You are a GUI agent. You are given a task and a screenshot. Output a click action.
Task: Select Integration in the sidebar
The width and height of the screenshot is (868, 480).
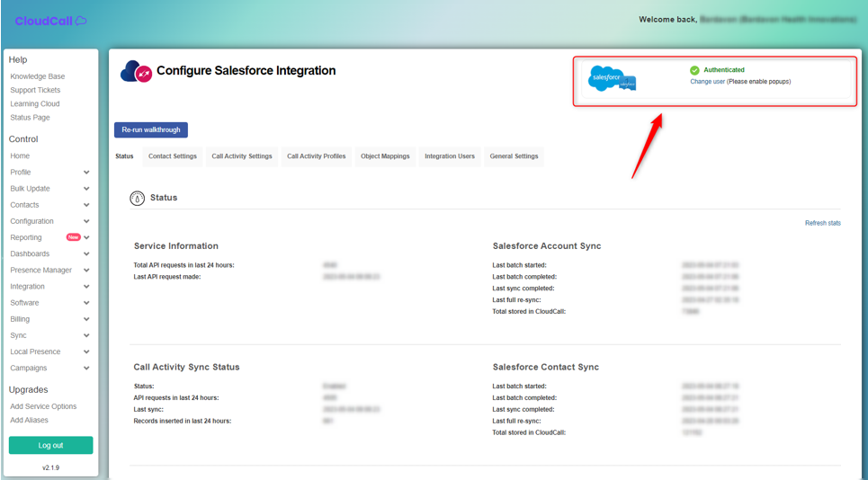[27, 287]
